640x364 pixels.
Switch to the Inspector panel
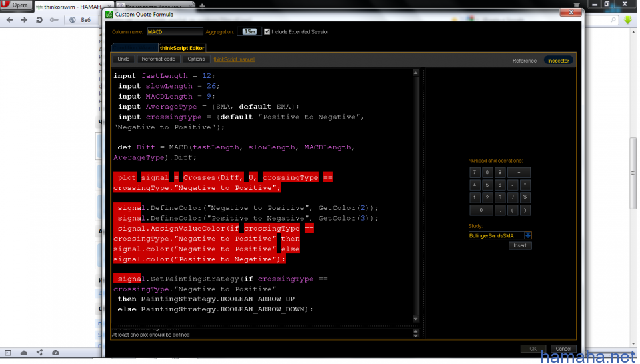pos(558,61)
